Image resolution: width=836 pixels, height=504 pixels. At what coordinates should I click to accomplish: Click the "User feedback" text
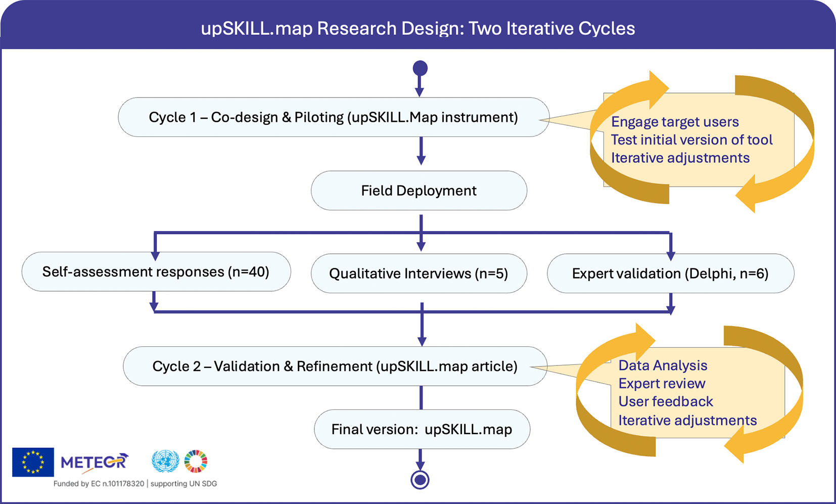666,402
